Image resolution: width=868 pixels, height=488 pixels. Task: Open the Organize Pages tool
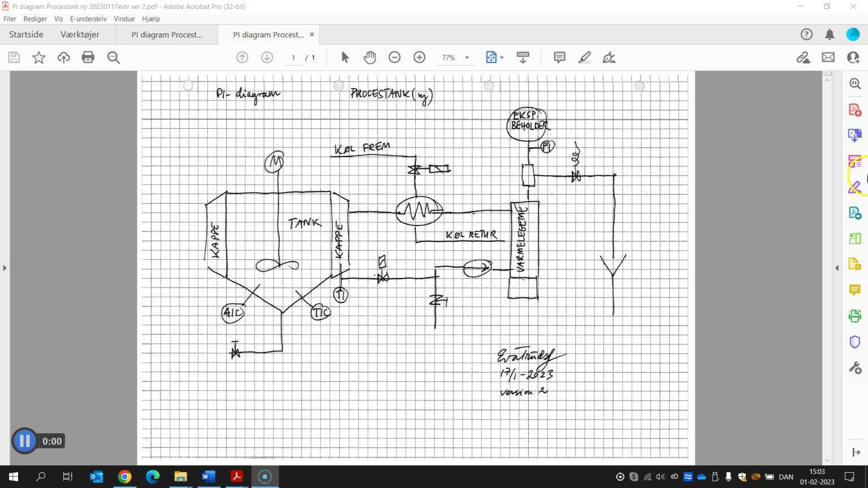854,238
